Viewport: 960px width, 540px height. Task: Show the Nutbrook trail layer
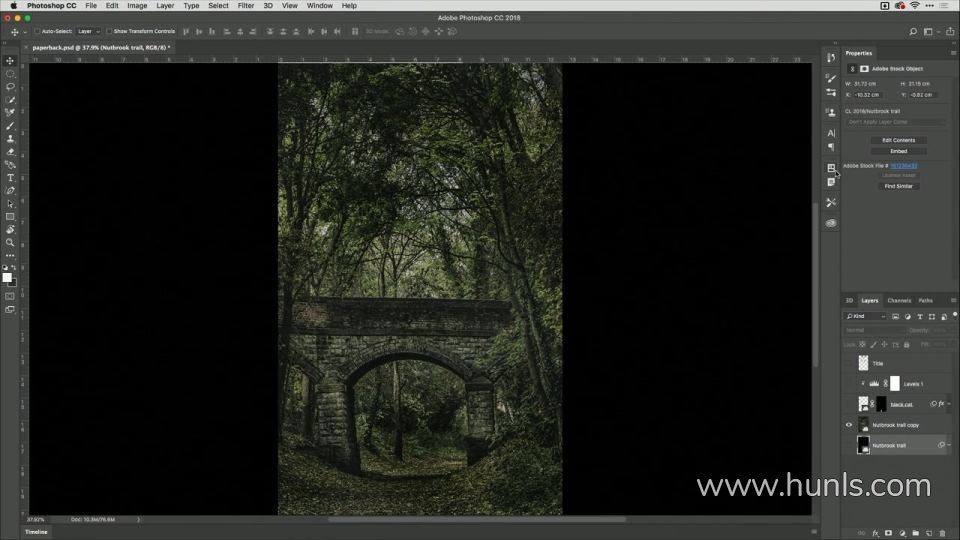pyautogui.click(x=849, y=445)
